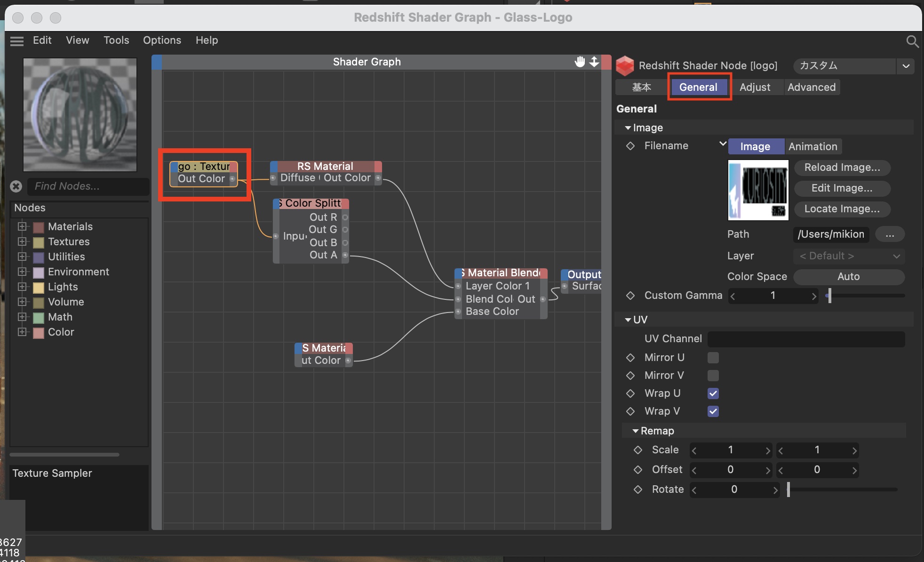Click the search magnifier icon

point(912,41)
